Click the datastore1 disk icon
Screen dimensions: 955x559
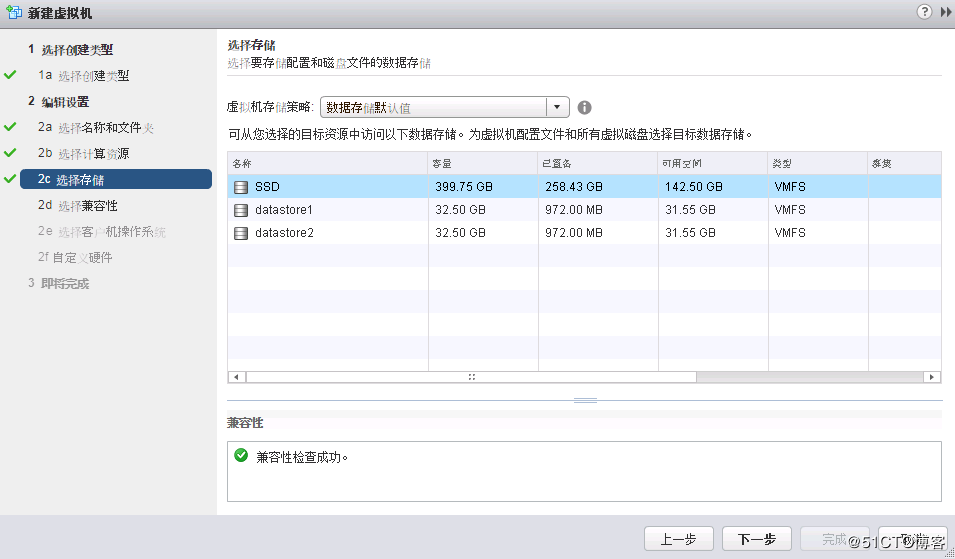(x=240, y=210)
